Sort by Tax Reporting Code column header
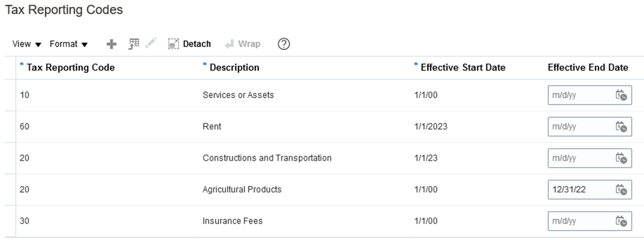This screenshot has height=240, width=644. pyautogui.click(x=71, y=68)
